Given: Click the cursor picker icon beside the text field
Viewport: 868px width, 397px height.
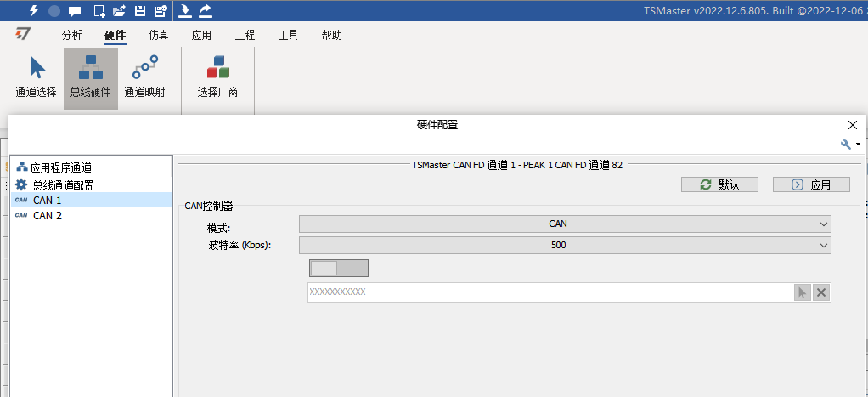Looking at the screenshot, I should [x=802, y=292].
